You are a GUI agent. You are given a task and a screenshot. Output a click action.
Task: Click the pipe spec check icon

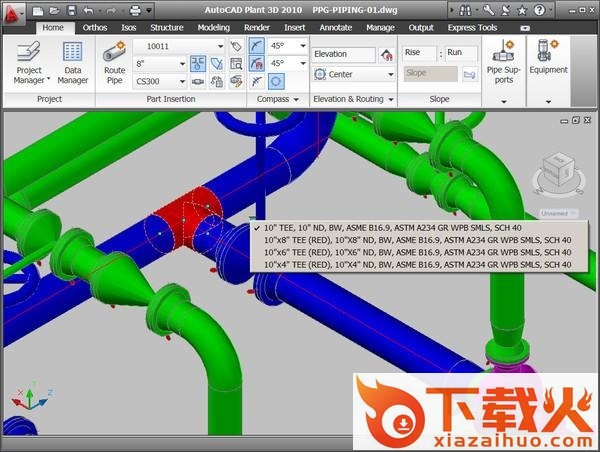tap(217, 64)
